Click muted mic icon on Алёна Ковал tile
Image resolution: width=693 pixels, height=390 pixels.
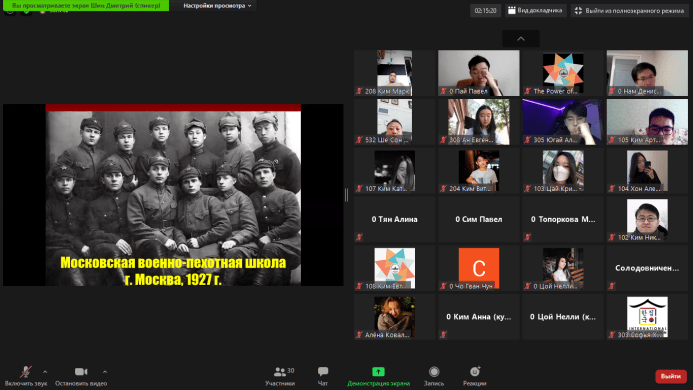click(x=359, y=335)
